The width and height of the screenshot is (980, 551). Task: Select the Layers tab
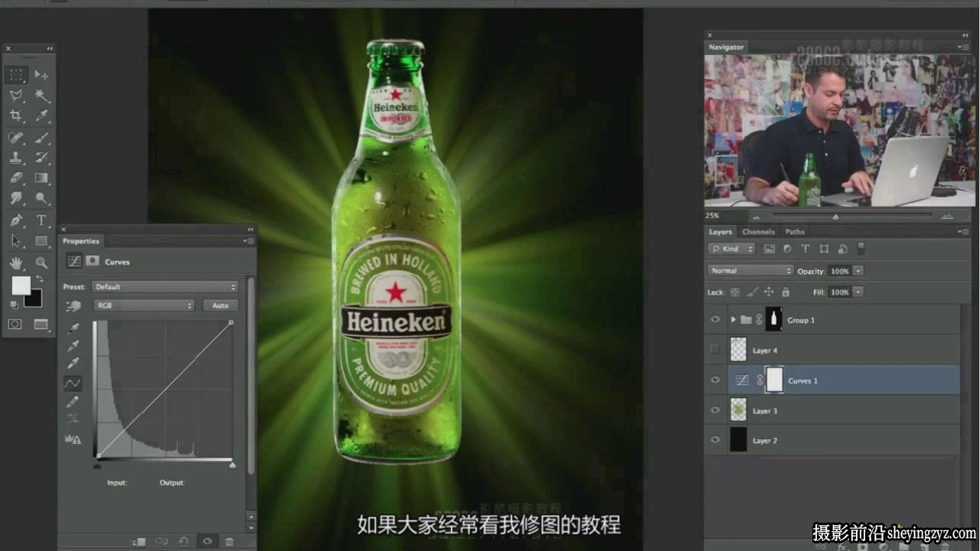(720, 232)
